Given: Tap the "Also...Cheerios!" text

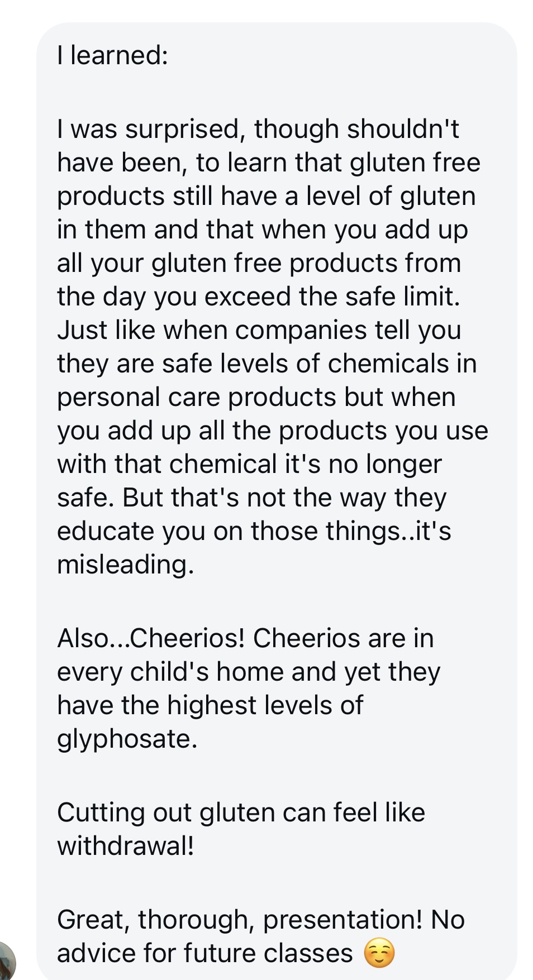Looking at the screenshot, I should pyautogui.click(x=151, y=638).
